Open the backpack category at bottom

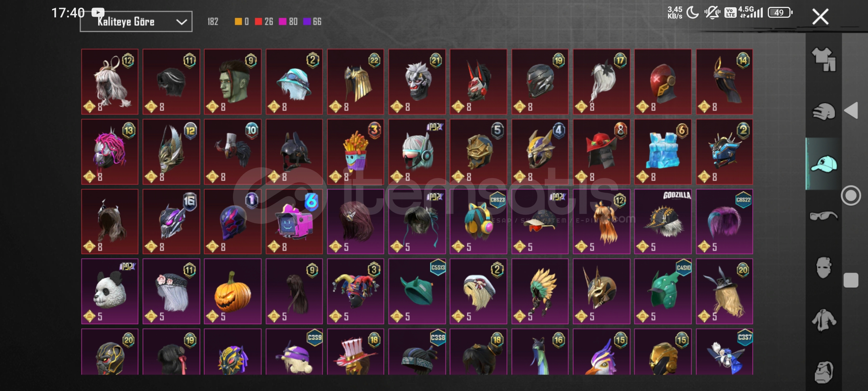coord(824,372)
